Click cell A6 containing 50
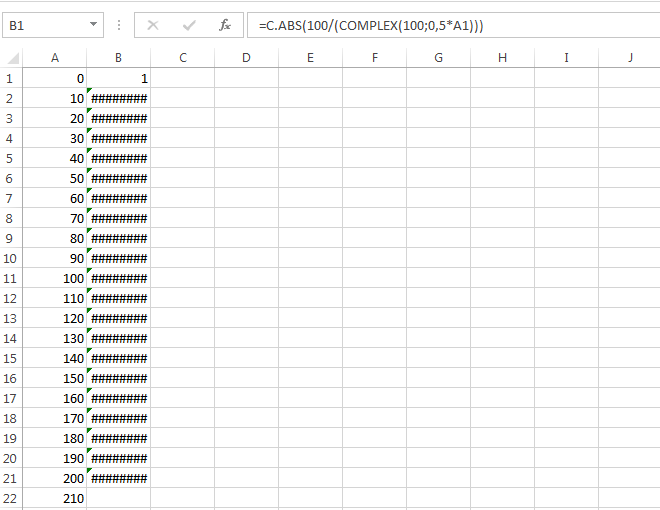This screenshot has width=660, height=510. pos(55,178)
